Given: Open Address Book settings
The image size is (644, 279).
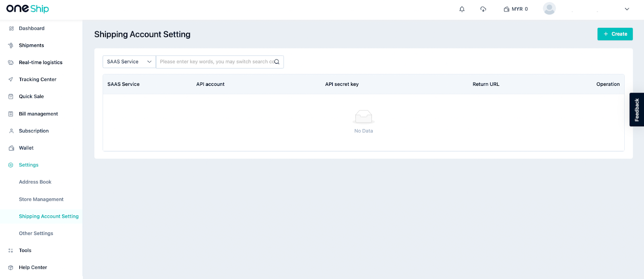Looking at the screenshot, I should [x=35, y=182].
